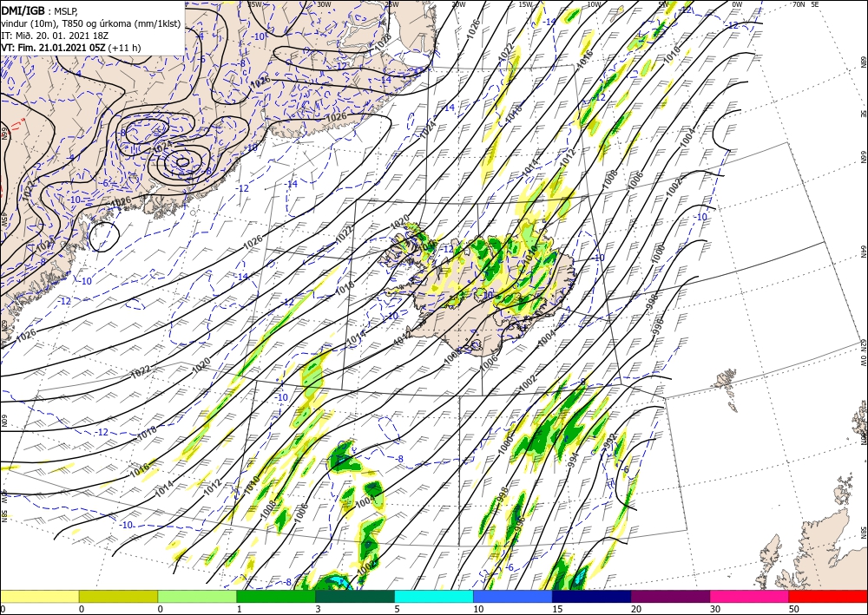This screenshot has width=868, height=615.
Task: Click legend scale value "15"
Action: 556,609
